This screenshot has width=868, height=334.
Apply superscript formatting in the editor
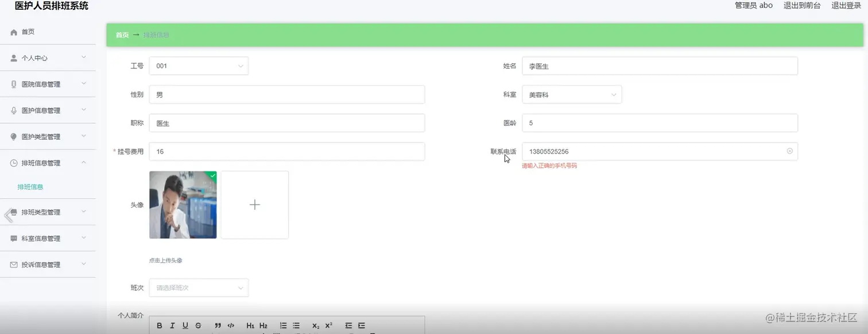click(328, 325)
